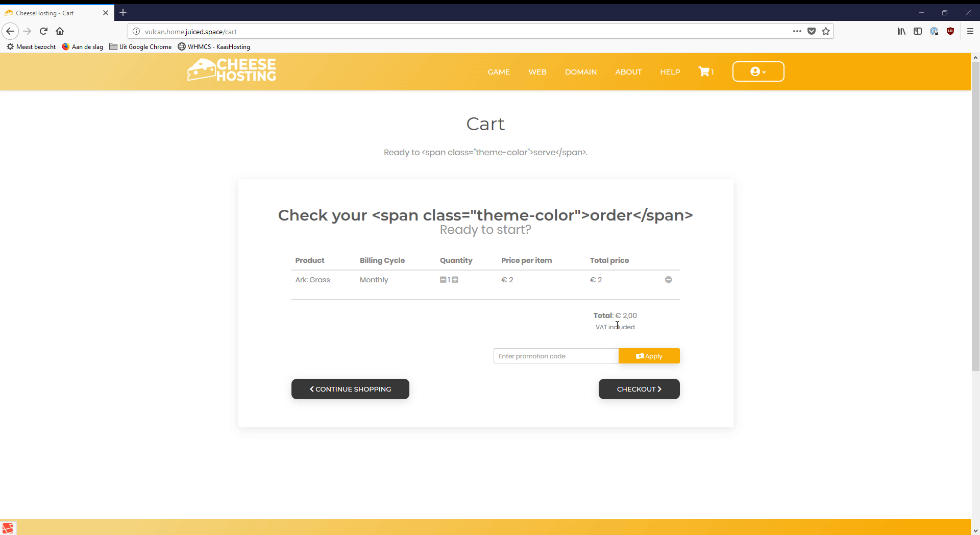Click the CHECKOUT button
The width and height of the screenshot is (980, 535).
coord(639,389)
